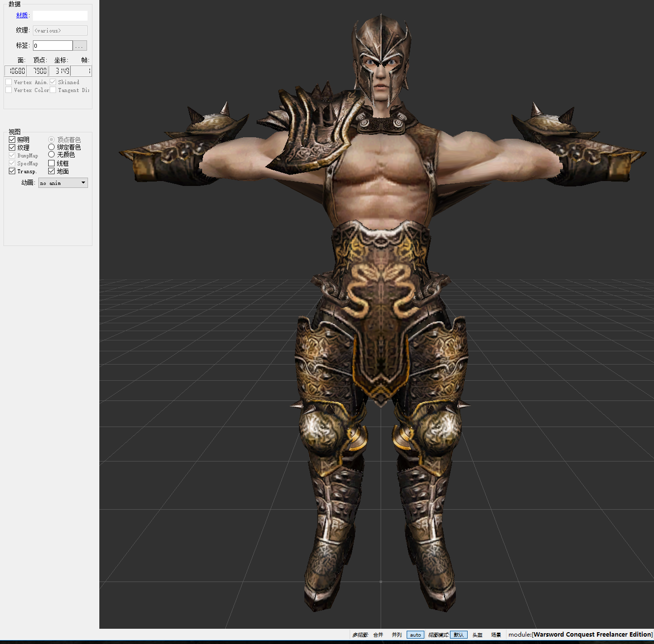Switch view mode to 场景 scene
This screenshot has height=644, width=654.
coord(496,635)
